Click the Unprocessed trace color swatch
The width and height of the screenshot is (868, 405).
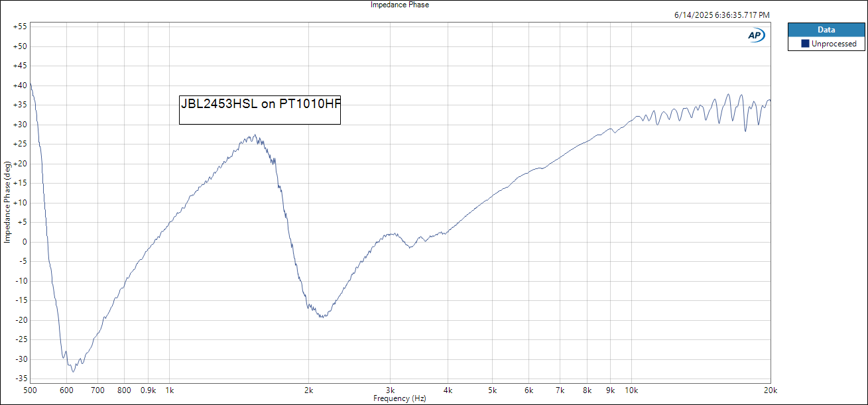805,44
